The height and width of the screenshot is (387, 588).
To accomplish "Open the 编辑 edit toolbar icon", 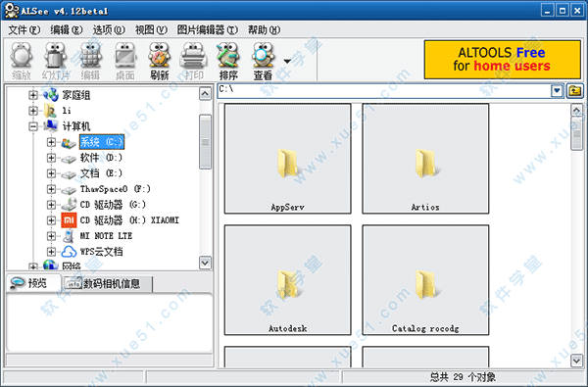I will 90,61.
